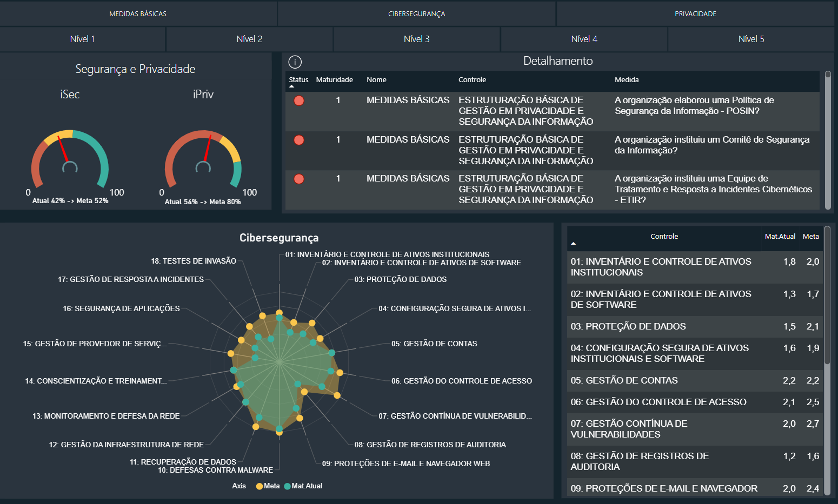This screenshot has width=838, height=504.
Task: Click the iSec gauge needle center
Action: (x=70, y=167)
